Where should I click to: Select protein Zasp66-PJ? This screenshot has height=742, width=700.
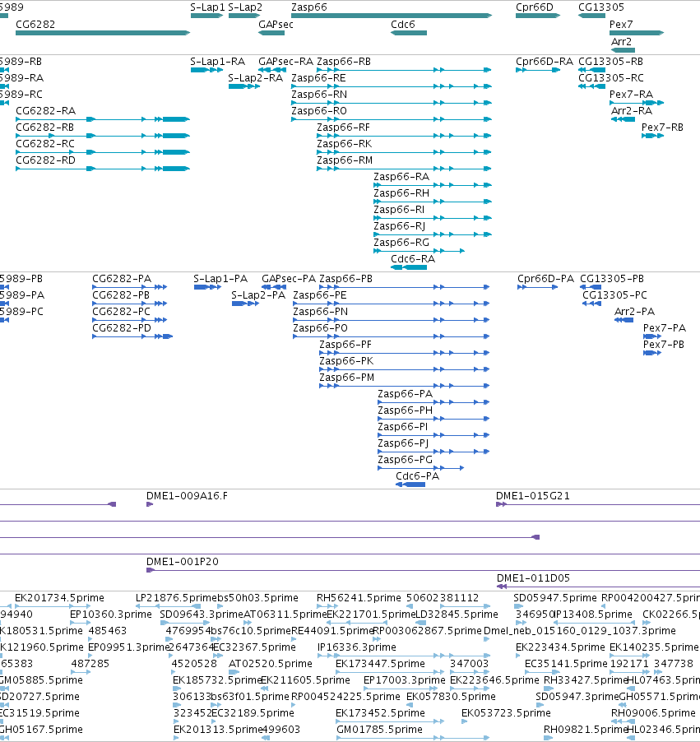click(x=403, y=443)
